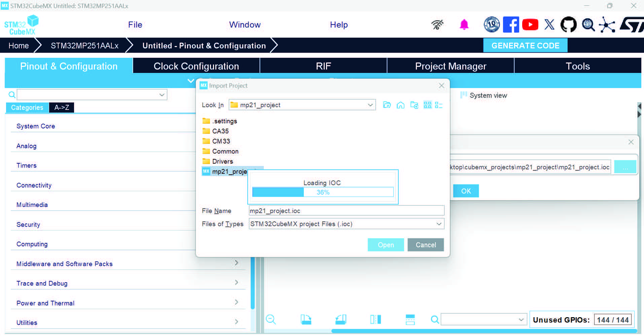This screenshot has height=336, width=644.
Task: Click the OK button behind the dialog
Action: point(466,191)
